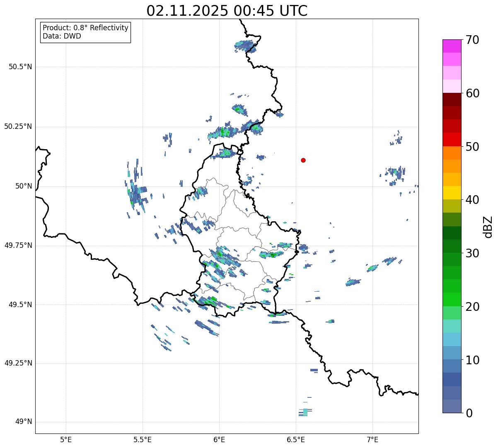Click the latitude label 49.75°N
Image resolution: width=498 pixels, height=448 pixels.
tap(18, 245)
